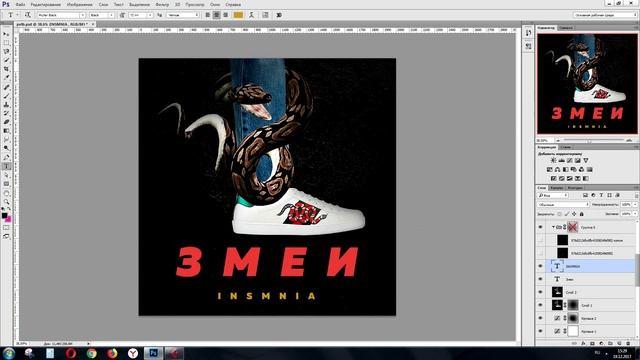640x360 pixels.
Task: Click the Navigator preview thumbnail
Action: point(587,84)
